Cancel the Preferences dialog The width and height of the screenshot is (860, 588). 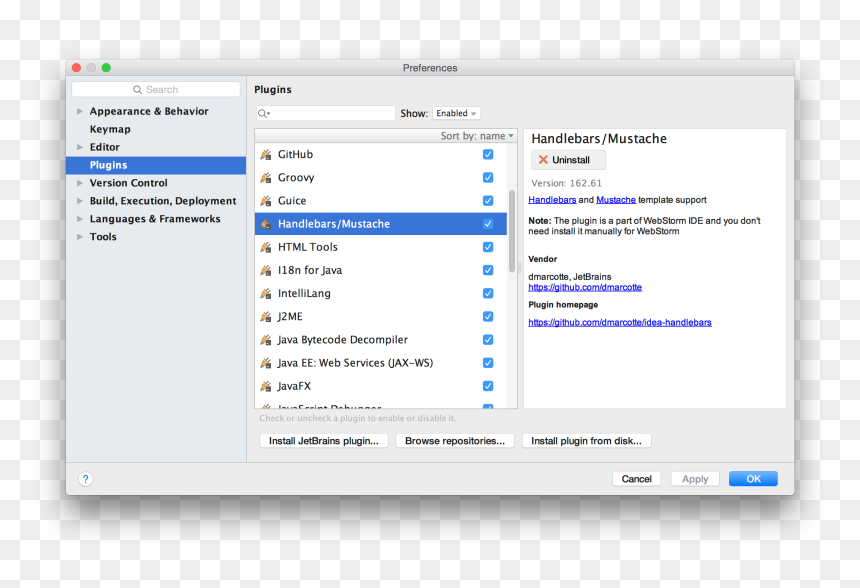click(636, 479)
